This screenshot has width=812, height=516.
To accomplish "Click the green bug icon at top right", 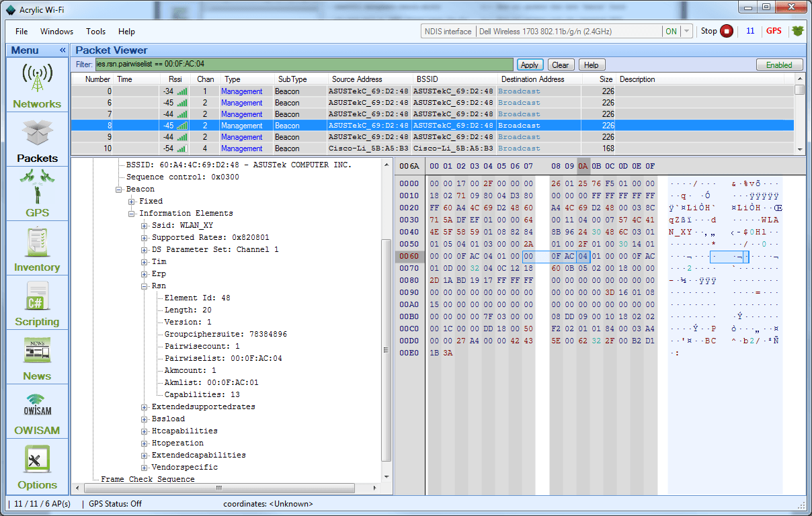I will pyautogui.click(x=797, y=31).
